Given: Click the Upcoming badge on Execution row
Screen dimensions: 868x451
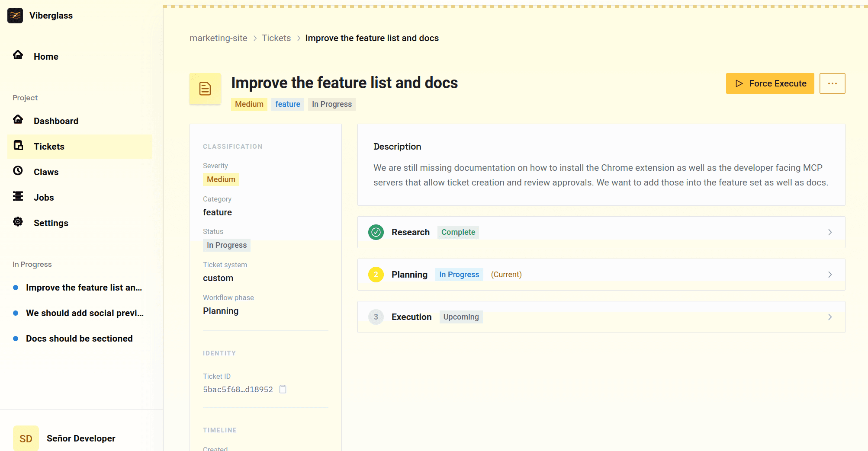Looking at the screenshot, I should pos(461,317).
